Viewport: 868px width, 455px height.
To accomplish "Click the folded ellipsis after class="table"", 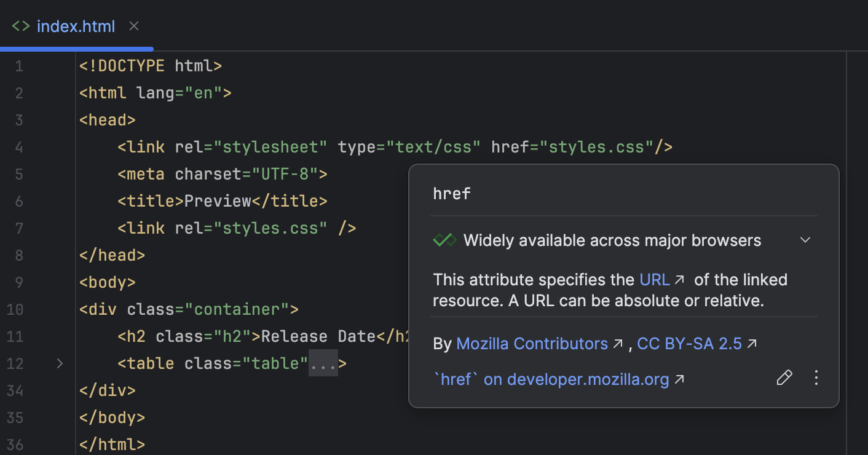I will [x=323, y=363].
